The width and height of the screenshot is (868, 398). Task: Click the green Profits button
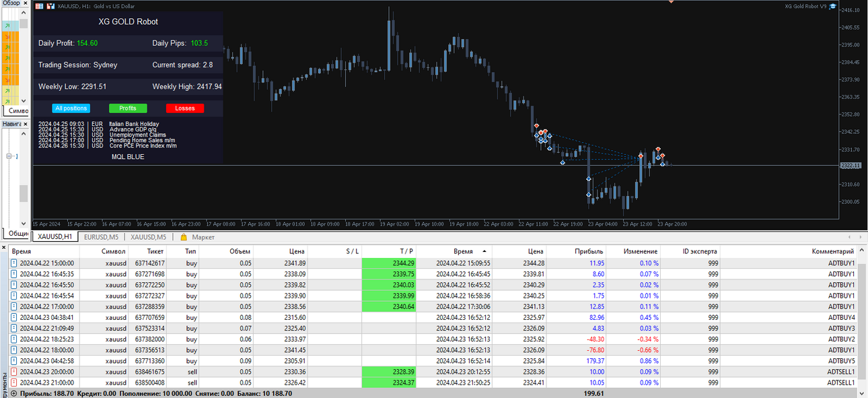128,108
